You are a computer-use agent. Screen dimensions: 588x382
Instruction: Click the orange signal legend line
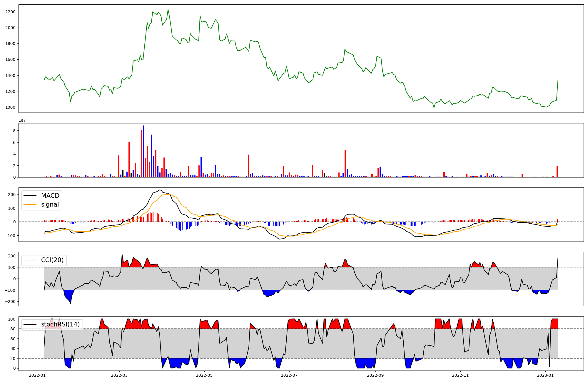[30, 205]
